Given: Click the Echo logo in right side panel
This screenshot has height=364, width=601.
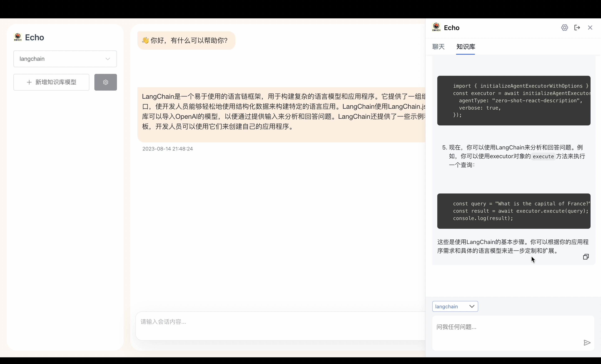Looking at the screenshot, I should pos(436,27).
